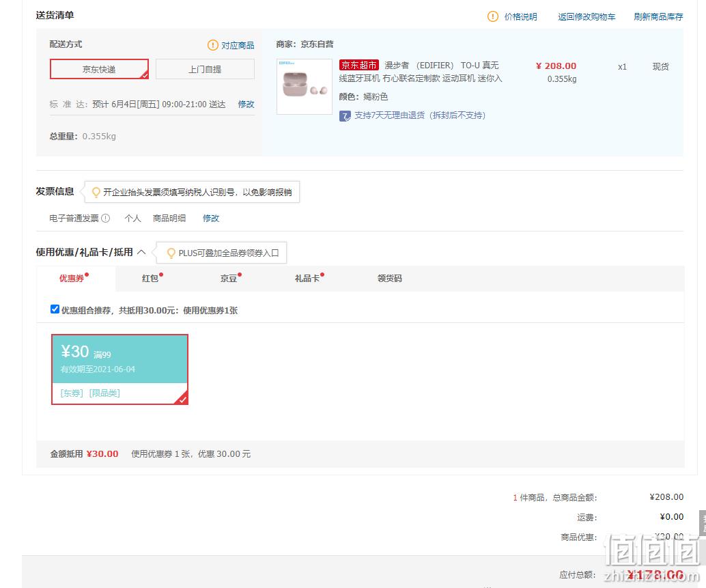Click the 商品明细 invoice content text
706x588 pixels.
point(169,219)
